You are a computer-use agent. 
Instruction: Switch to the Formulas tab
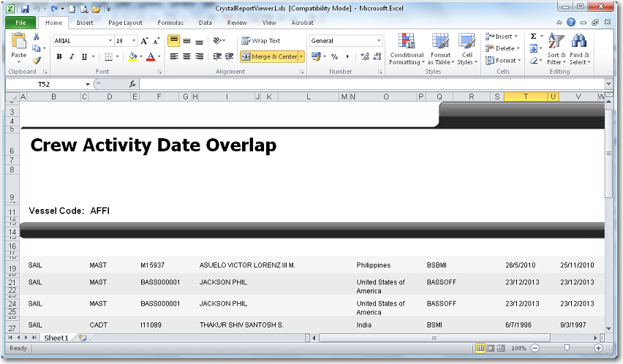pyautogui.click(x=170, y=23)
